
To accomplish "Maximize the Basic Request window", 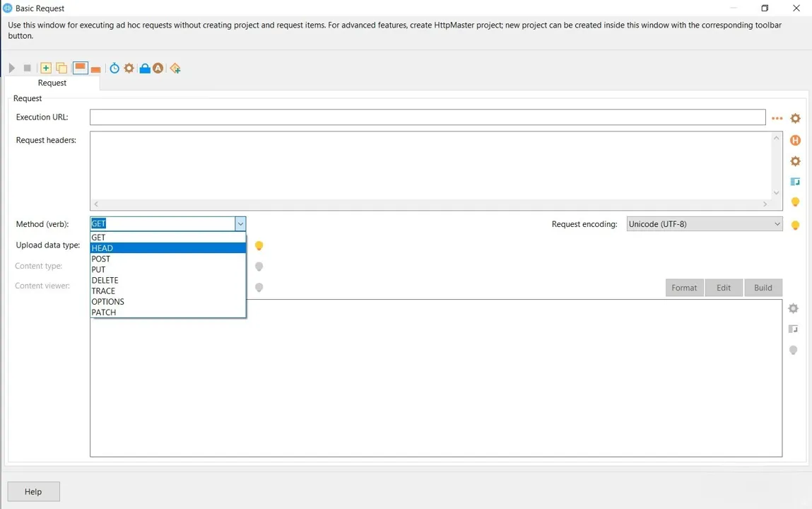I will click(x=765, y=8).
